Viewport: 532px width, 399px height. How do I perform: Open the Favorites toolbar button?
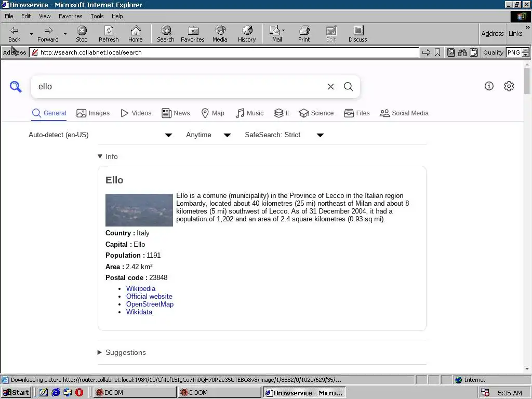click(193, 34)
